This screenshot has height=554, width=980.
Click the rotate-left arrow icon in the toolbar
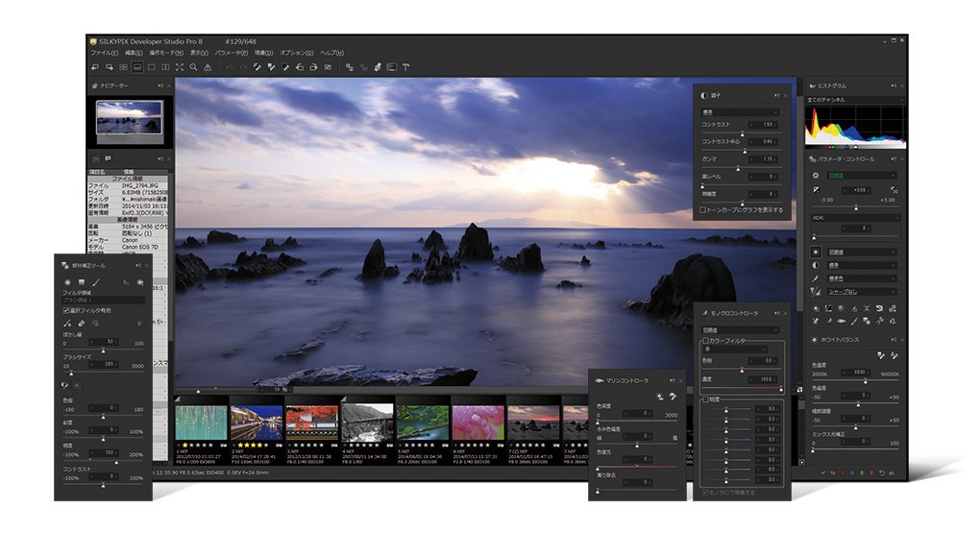click(302, 67)
